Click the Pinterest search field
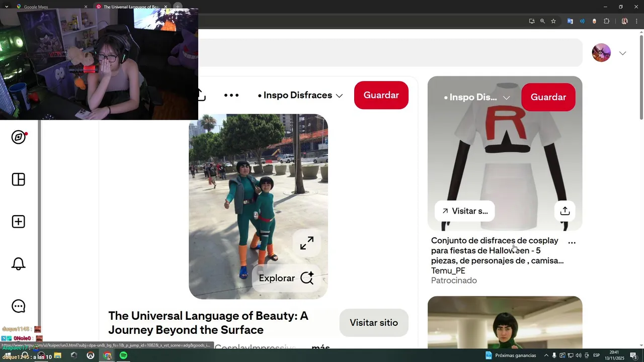 click(x=390, y=53)
